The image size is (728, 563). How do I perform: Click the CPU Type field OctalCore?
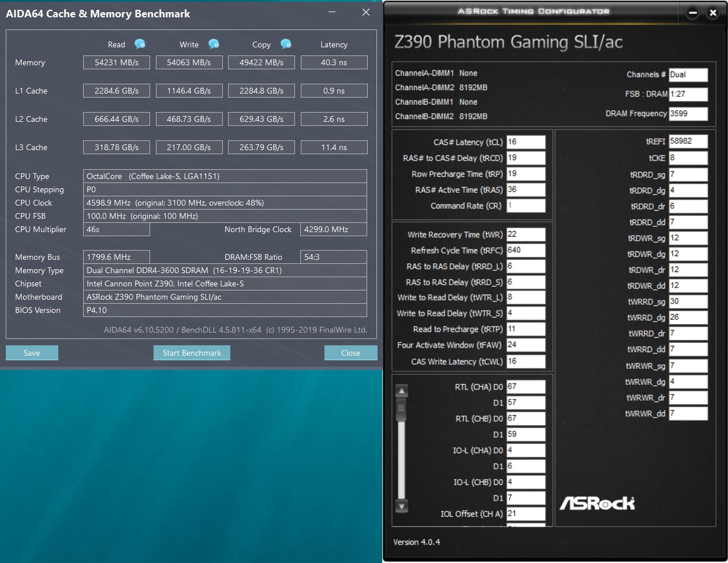click(x=225, y=176)
